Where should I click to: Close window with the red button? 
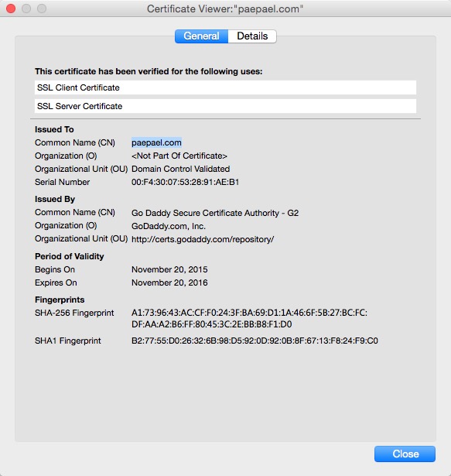[x=11, y=9]
